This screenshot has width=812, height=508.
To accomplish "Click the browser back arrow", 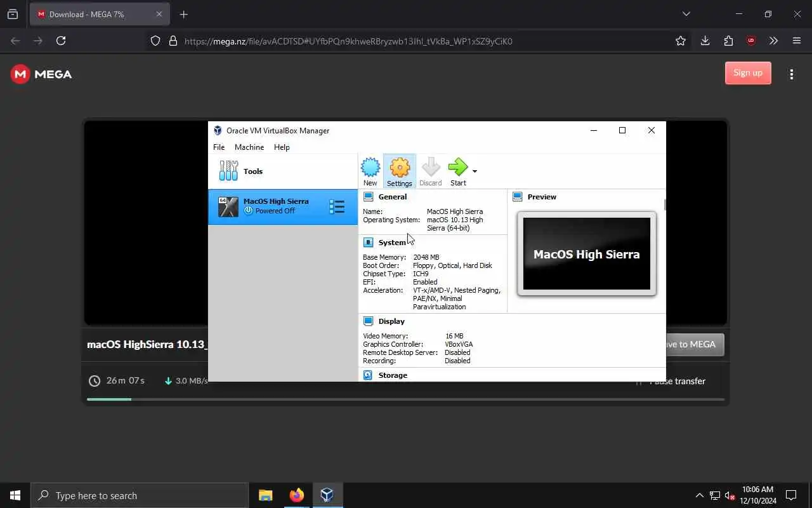I will point(15,41).
